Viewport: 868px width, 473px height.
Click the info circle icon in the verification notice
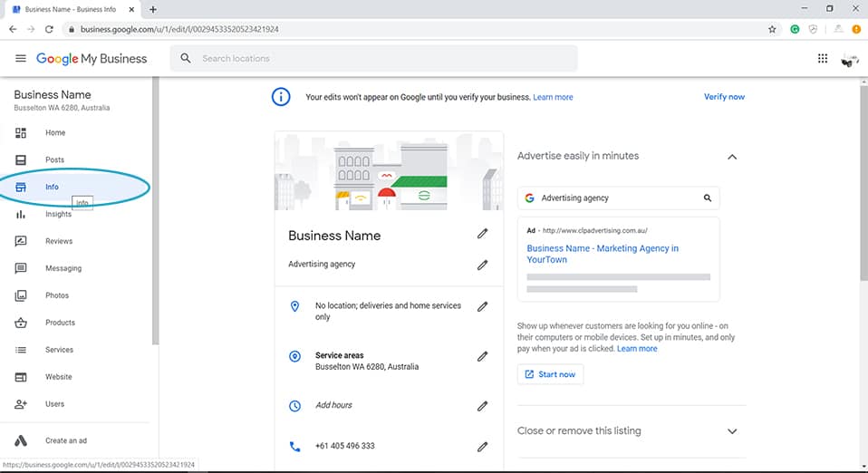(281, 97)
